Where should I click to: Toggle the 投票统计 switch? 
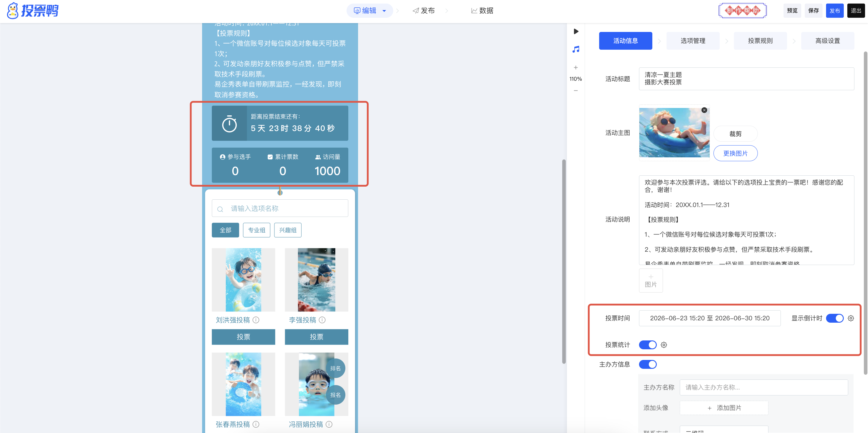click(x=648, y=345)
